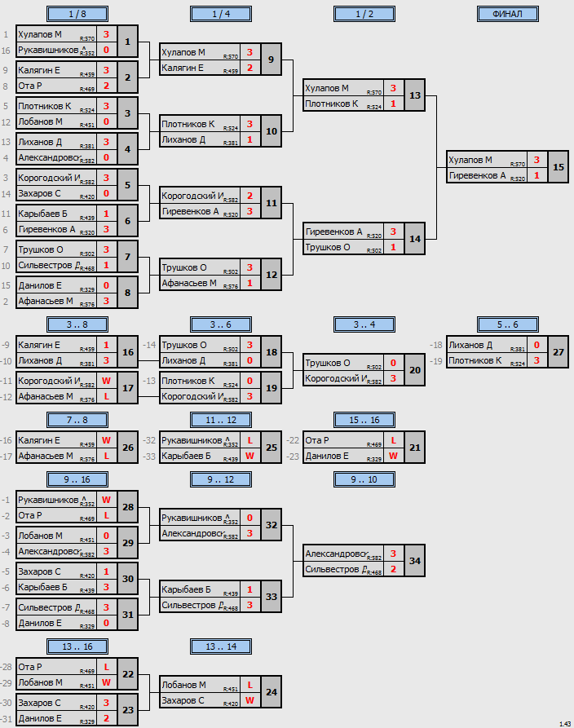Open match number 4 box

[128, 149]
